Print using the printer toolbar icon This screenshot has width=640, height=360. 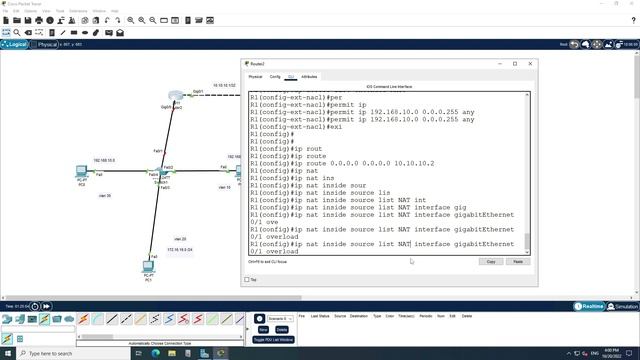(x=39, y=20)
